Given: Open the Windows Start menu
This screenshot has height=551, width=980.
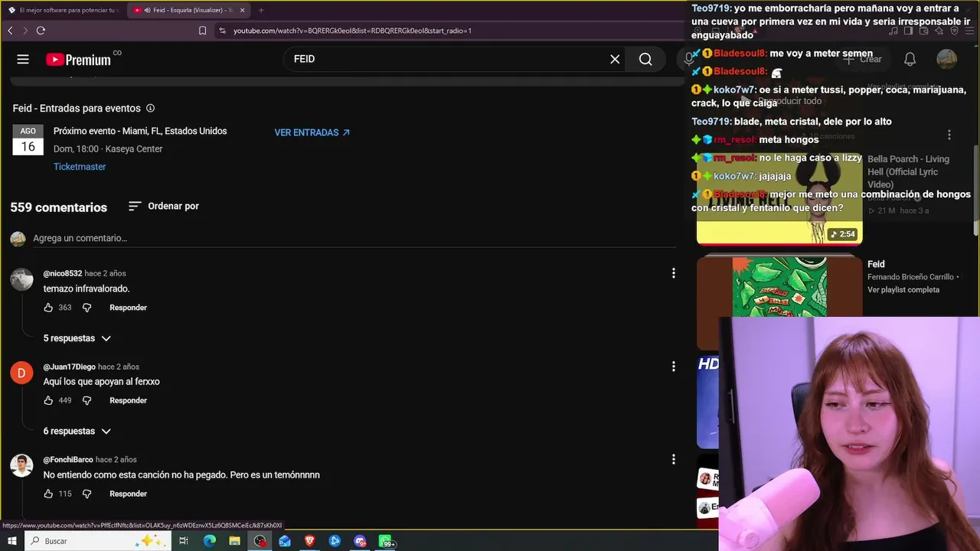Looking at the screenshot, I should click(x=11, y=541).
